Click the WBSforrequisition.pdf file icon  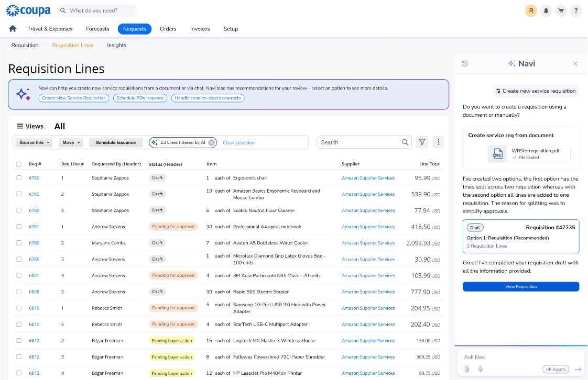coord(498,154)
